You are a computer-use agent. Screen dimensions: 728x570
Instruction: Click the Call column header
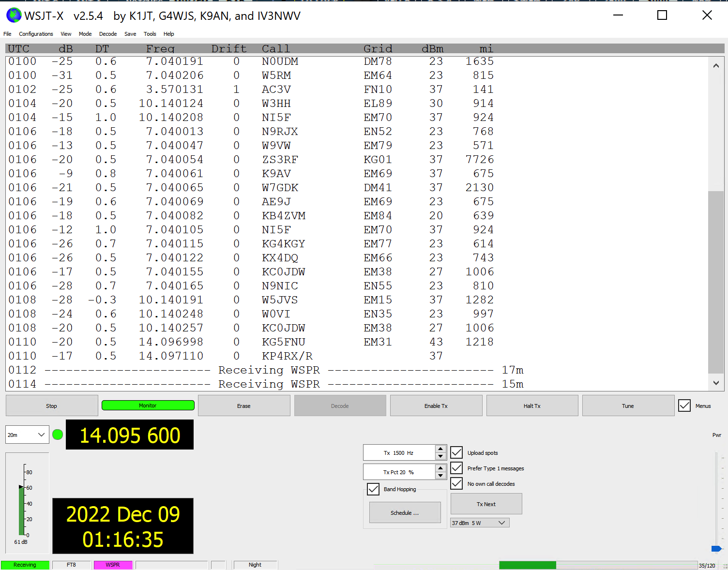276,49
